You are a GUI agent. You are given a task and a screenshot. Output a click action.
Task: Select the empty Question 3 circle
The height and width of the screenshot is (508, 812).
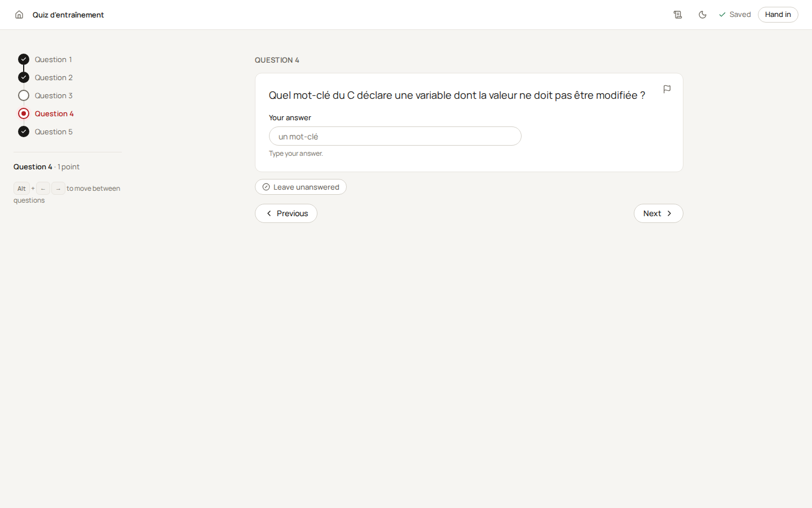click(24, 95)
